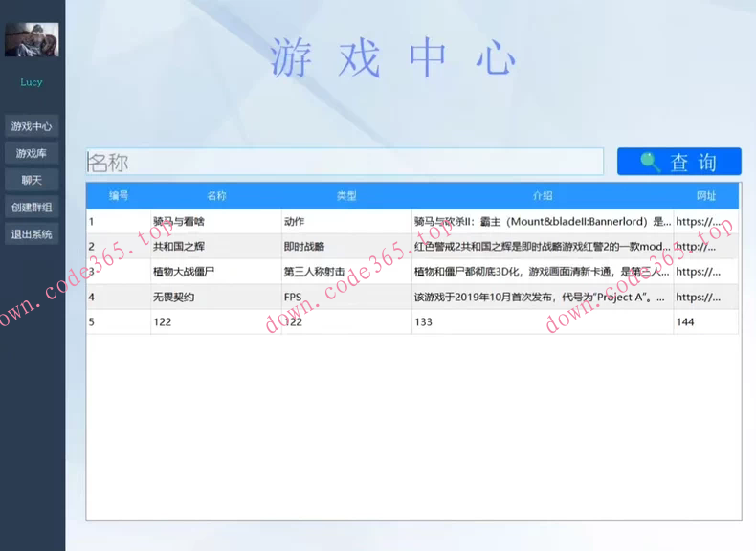Select the row number 3 cell
Image resolution: width=756 pixels, height=551 pixels.
[x=119, y=272]
